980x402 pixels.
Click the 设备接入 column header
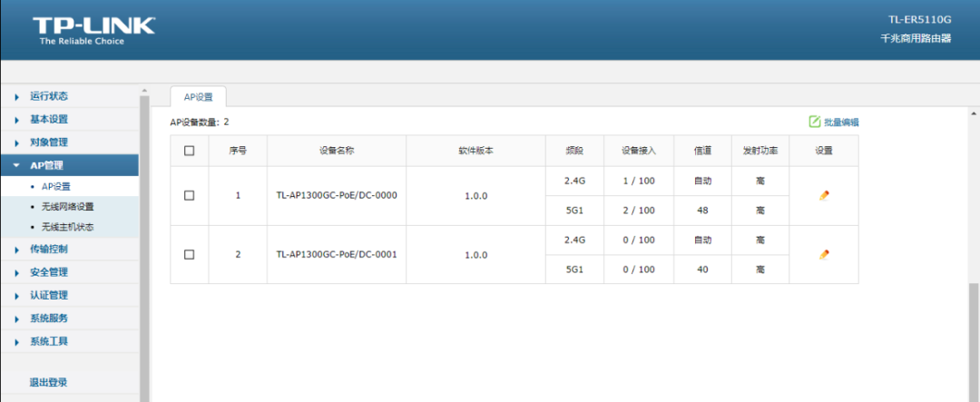coord(639,151)
